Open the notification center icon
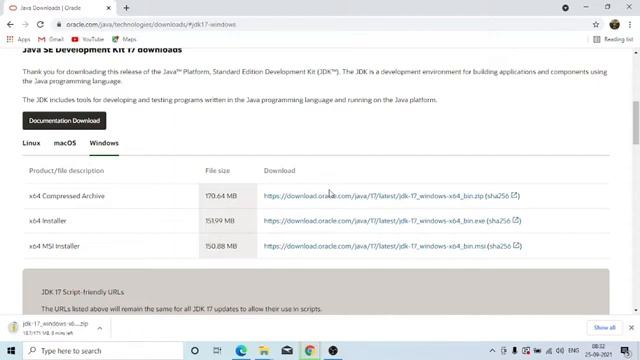This screenshot has height=360, width=640. [x=625, y=351]
